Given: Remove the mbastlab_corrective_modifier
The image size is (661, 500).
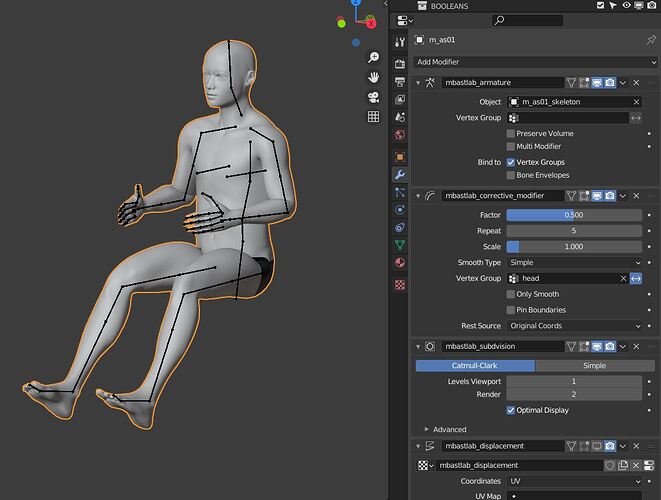Looking at the screenshot, I should tap(637, 196).
